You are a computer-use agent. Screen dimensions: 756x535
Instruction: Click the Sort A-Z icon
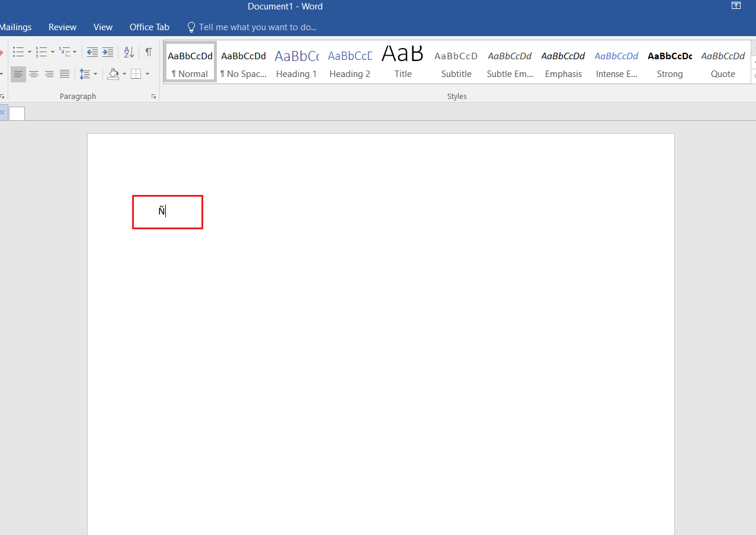pos(129,52)
